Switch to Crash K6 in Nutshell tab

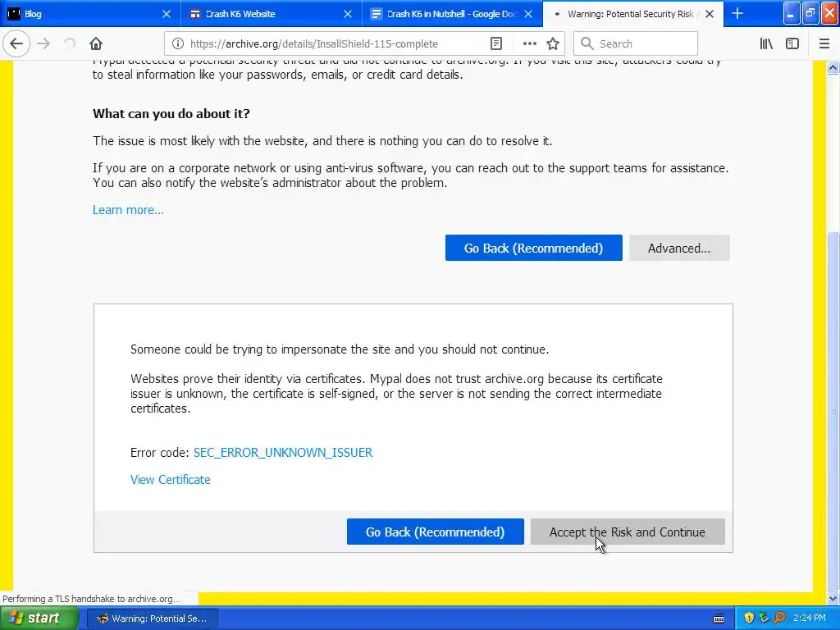(x=452, y=14)
